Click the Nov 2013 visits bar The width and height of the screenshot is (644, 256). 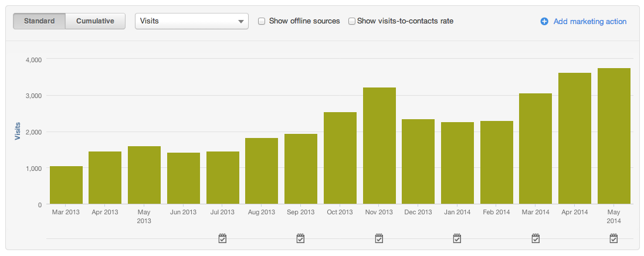point(379,146)
